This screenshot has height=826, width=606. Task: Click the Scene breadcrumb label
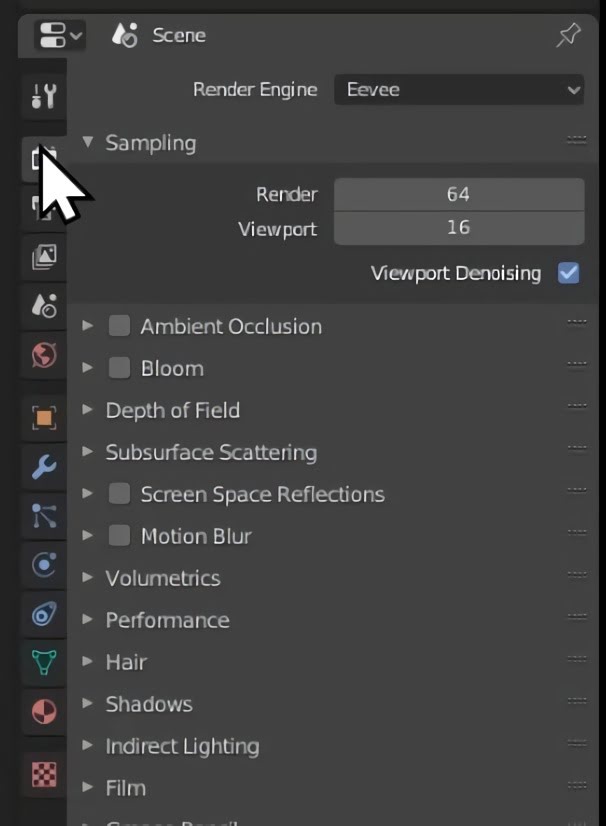point(178,35)
